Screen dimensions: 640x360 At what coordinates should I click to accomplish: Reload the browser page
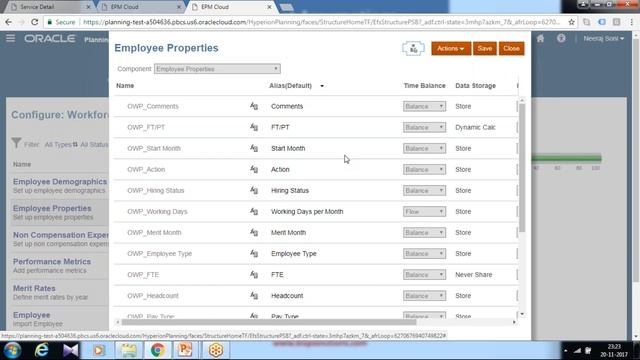click(x=35, y=22)
